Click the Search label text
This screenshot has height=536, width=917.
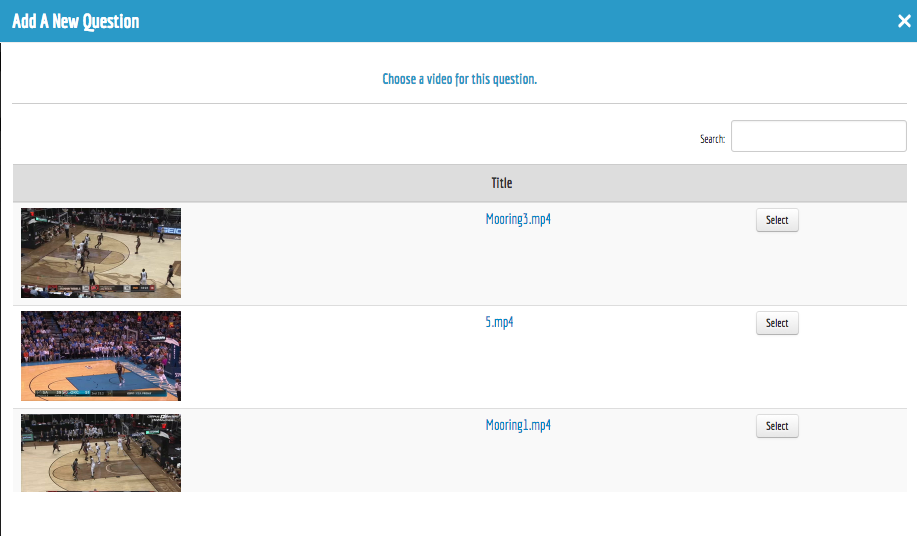click(712, 139)
